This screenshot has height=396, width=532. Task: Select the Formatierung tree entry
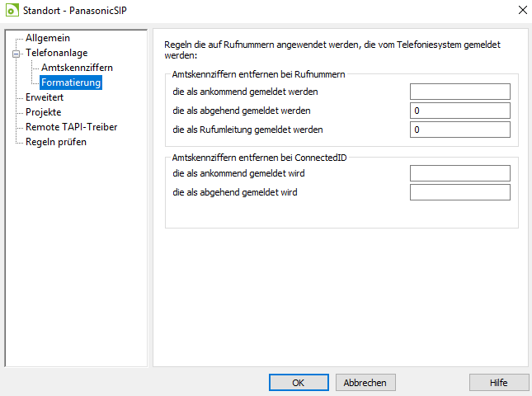click(71, 82)
